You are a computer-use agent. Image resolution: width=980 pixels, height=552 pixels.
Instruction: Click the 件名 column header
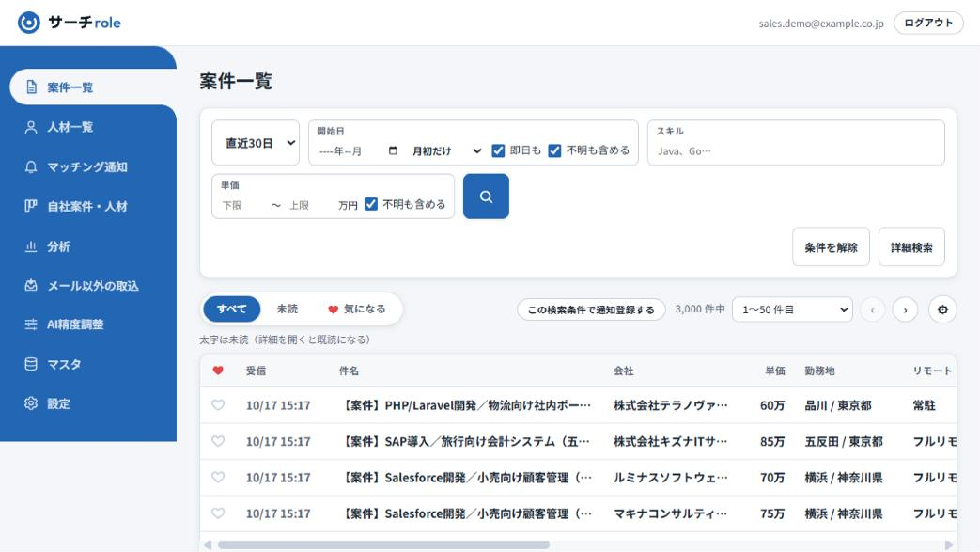point(349,371)
